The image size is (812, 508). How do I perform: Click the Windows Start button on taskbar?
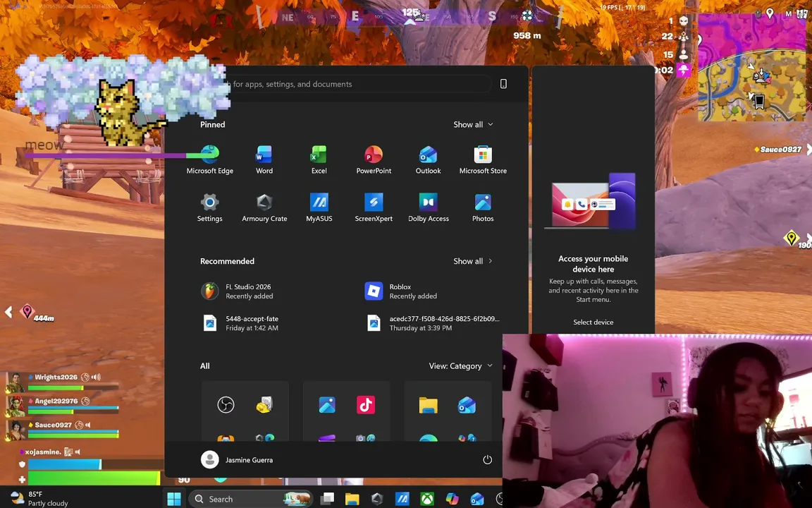pos(174,499)
